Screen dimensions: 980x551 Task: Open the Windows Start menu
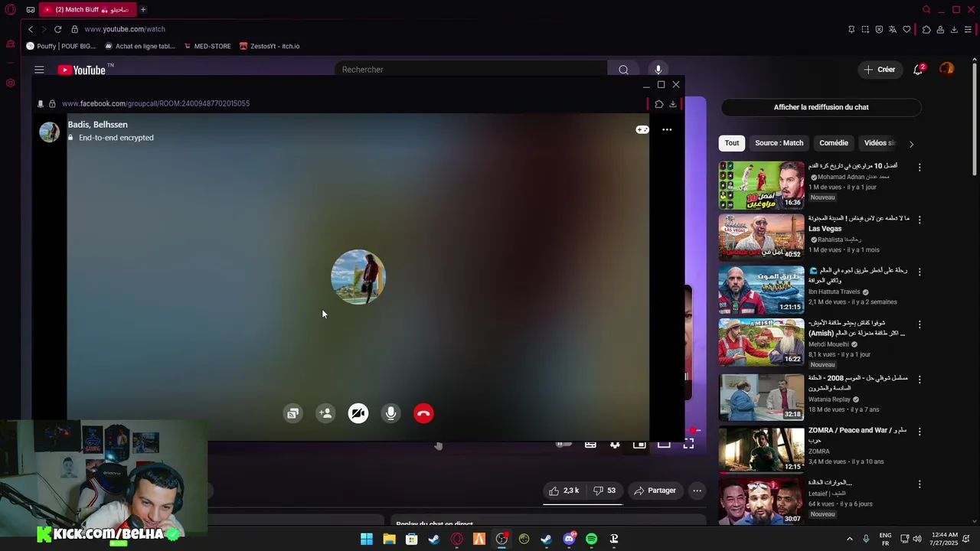367,539
